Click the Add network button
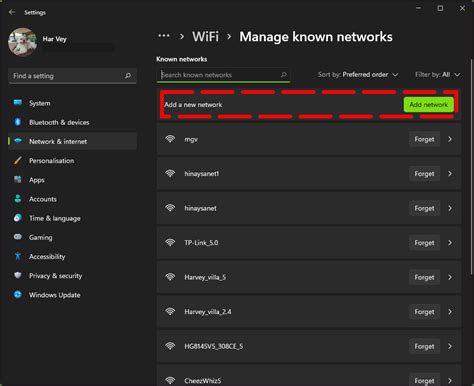 click(428, 105)
